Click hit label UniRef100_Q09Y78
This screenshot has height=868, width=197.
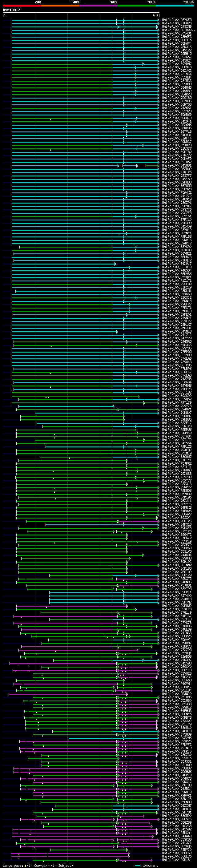click(x=177, y=406)
